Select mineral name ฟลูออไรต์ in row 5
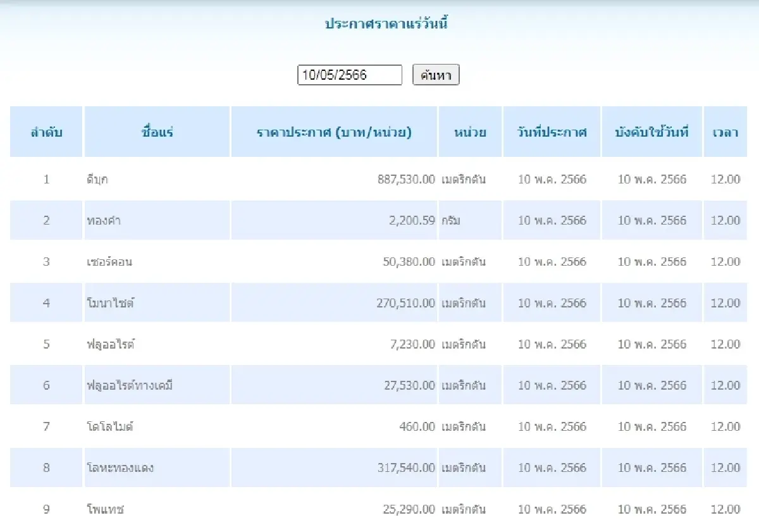The width and height of the screenshot is (759, 532). [x=111, y=344]
